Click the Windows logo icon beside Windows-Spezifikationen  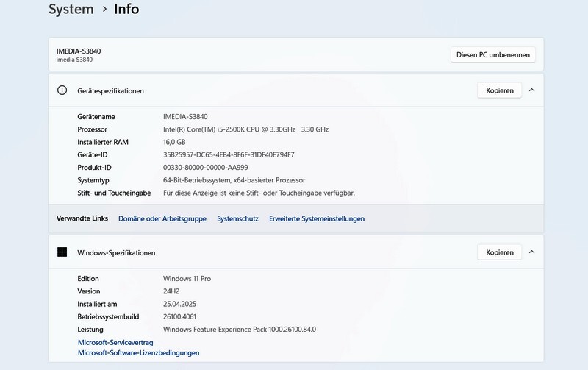62,252
